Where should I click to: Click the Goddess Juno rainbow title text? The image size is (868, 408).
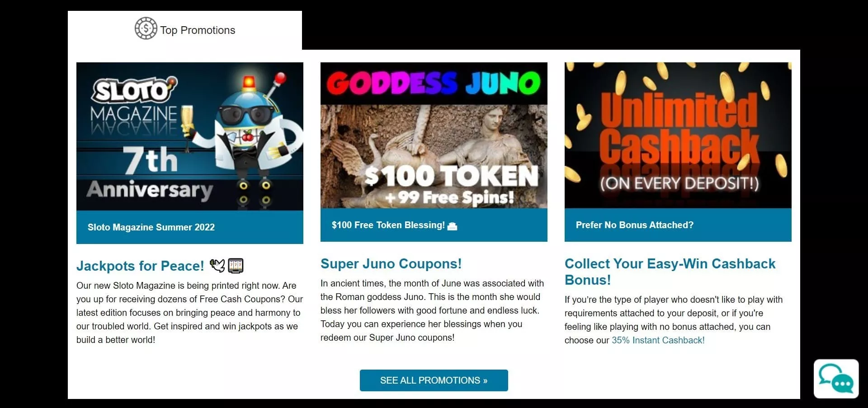tap(434, 83)
